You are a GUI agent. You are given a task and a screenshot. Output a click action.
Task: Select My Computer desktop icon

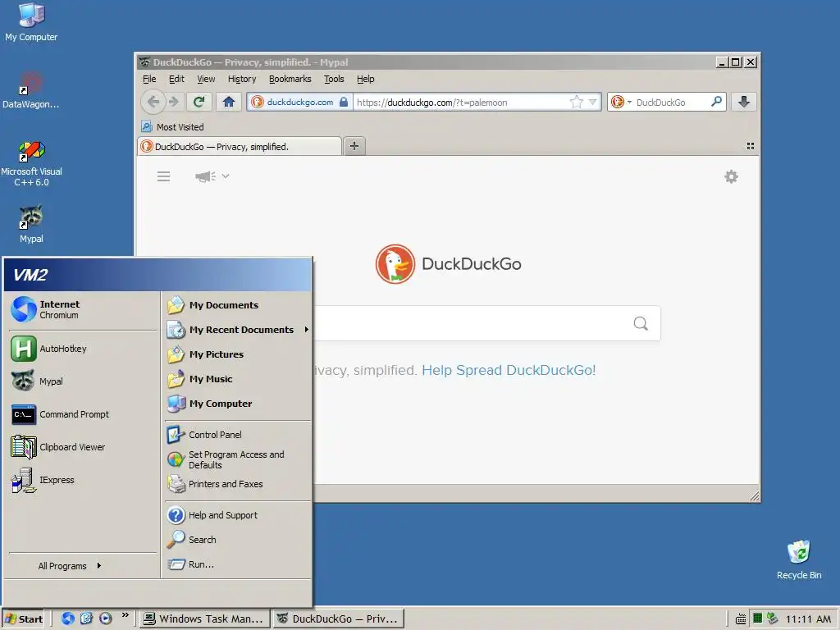coord(31,22)
